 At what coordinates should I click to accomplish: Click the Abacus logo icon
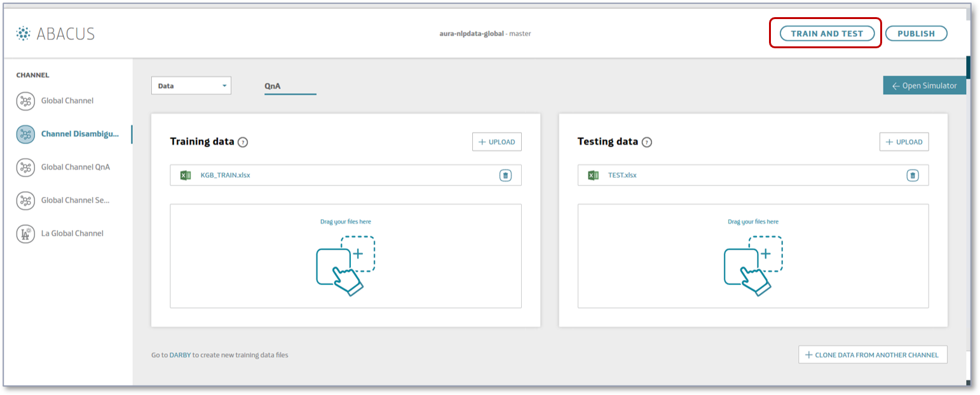point(23,34)
